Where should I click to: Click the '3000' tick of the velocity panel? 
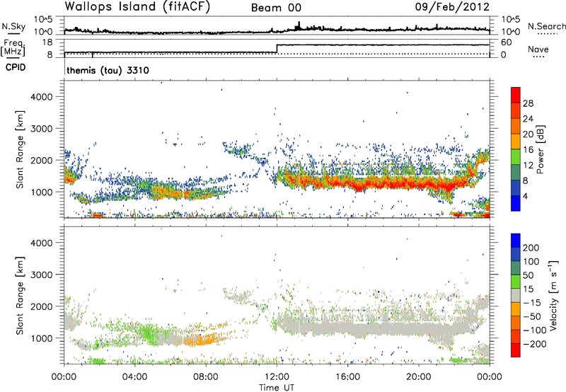click(42, 275)
